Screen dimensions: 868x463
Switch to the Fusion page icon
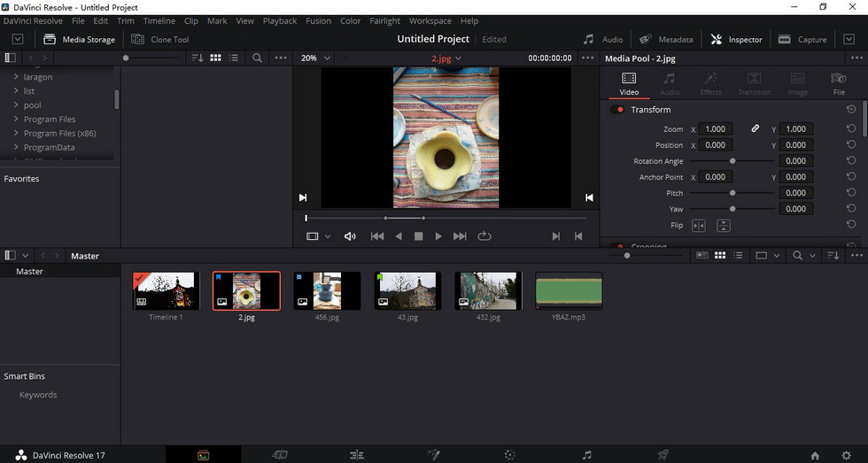(x=434, y=455)
